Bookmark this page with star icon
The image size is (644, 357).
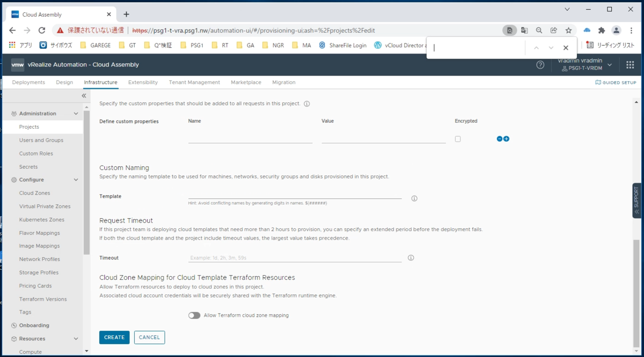click(568, 31)
